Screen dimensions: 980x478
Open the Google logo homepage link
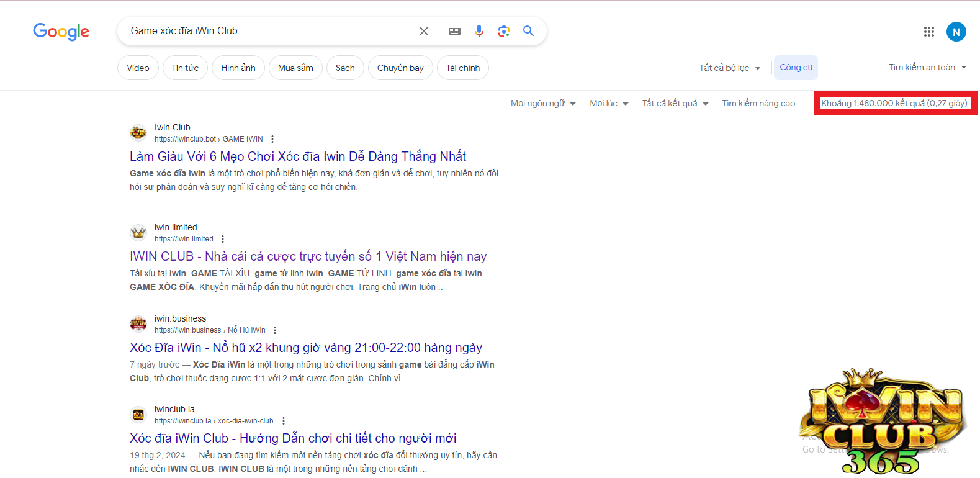click(61, 31)
